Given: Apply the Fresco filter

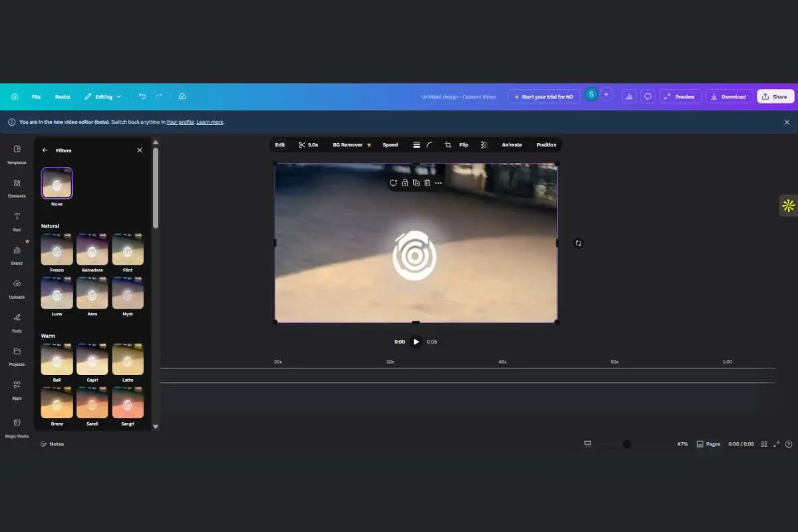Looking at the screenshot, I should (x=57, y=249).
